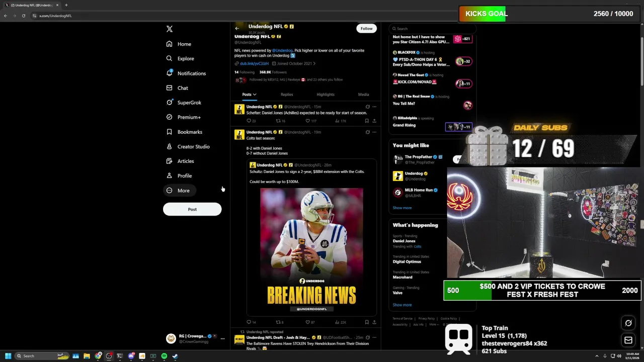
Task: Open the X logo home icon
Action: pyautogui.click(x=170, y=29)
